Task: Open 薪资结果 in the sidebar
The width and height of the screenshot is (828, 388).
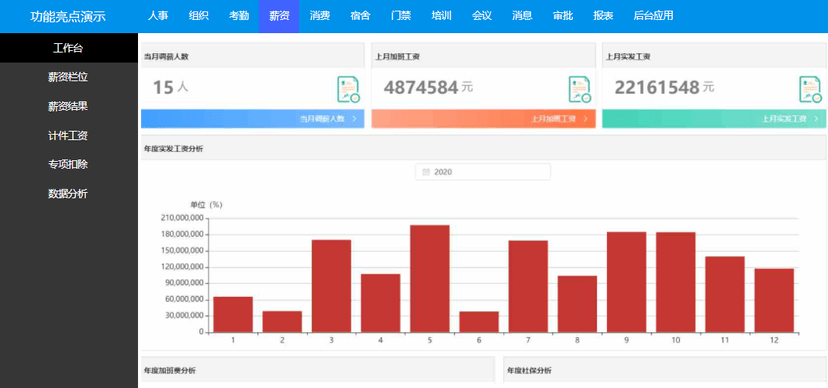Action: point(69,106)
